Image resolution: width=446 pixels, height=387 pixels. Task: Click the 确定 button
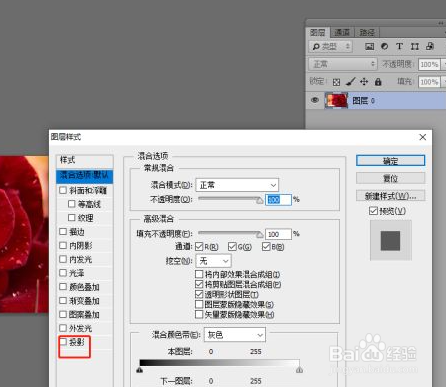(x=390, y=161)
